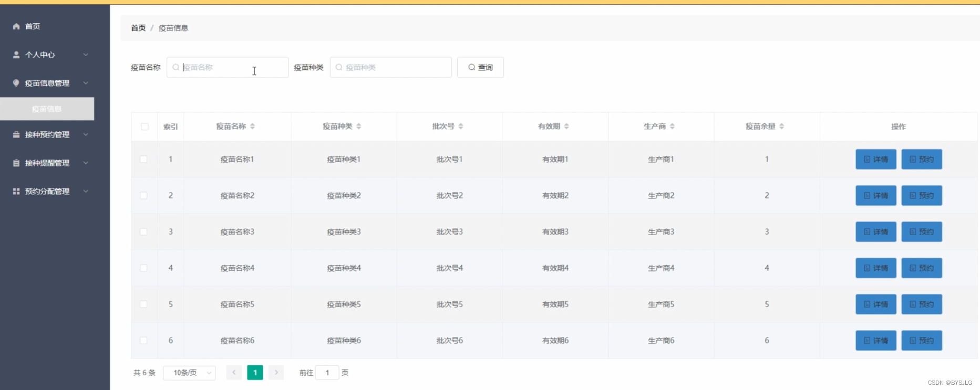The width and height of the screenshot is (980, 390).
Task: Click the clipboard icon beside 接种提醒管理
Action: 16,163
